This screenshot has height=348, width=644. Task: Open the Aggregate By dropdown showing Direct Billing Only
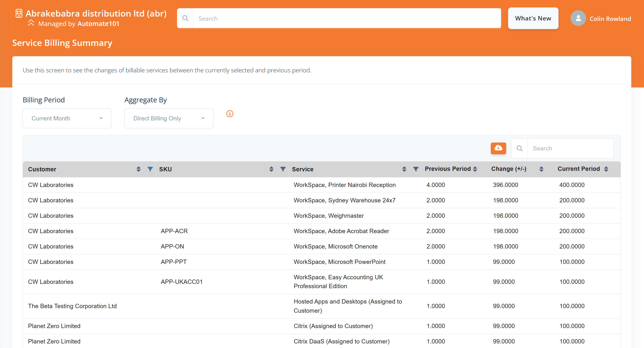tap(169, 118)
